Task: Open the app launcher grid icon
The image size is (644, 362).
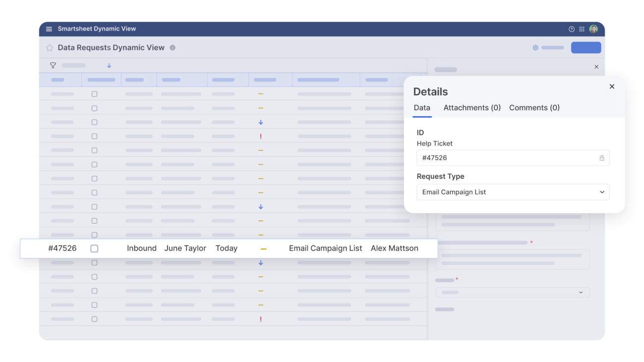Action: [582, 29]
